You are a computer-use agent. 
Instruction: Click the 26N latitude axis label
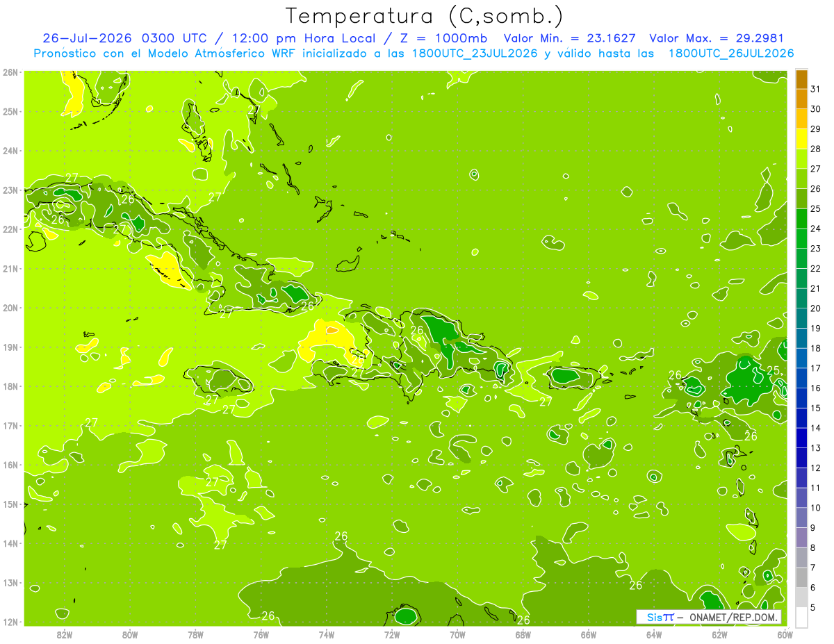click(x=10, y=72)
